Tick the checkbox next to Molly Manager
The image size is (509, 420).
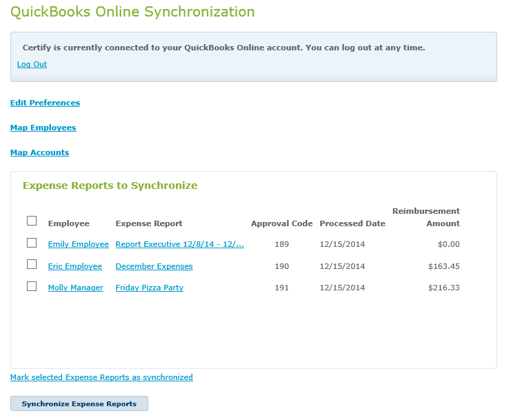32,286
